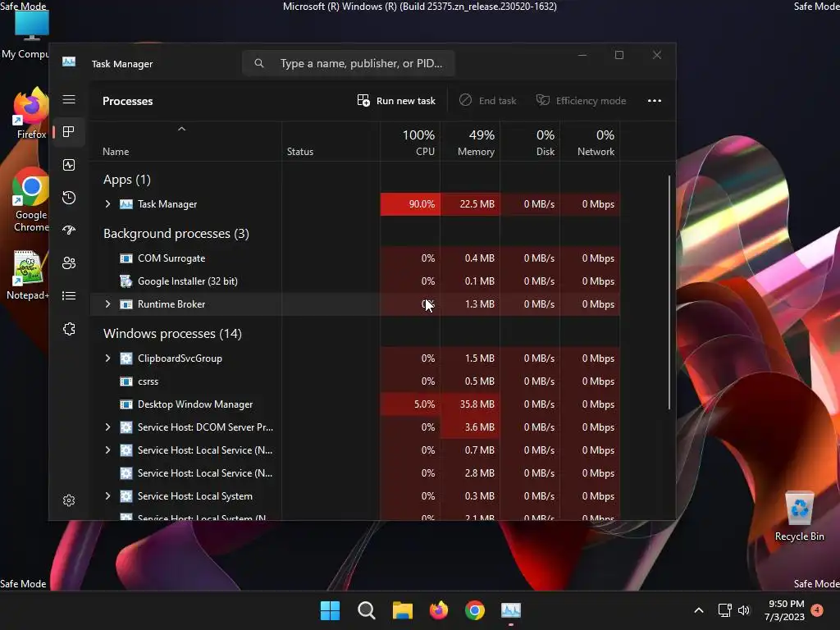Expand the Task Manager app row

click(x=107, y=204)
